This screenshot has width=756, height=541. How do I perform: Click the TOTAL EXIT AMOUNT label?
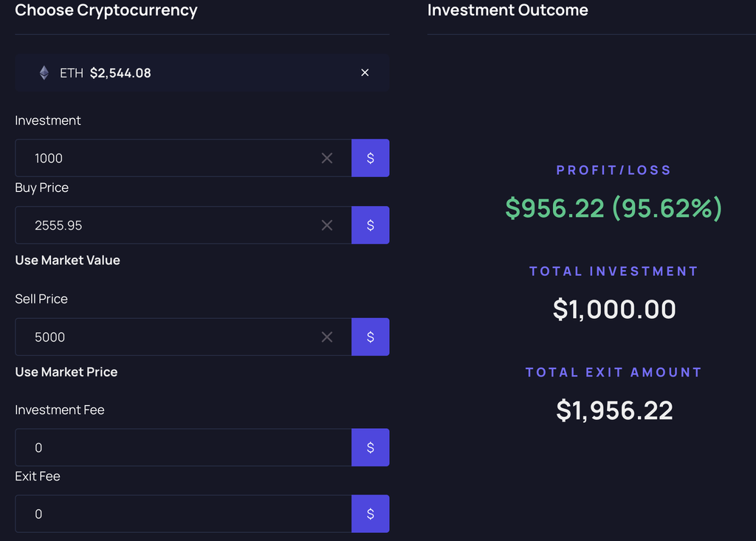click(614, 372)
